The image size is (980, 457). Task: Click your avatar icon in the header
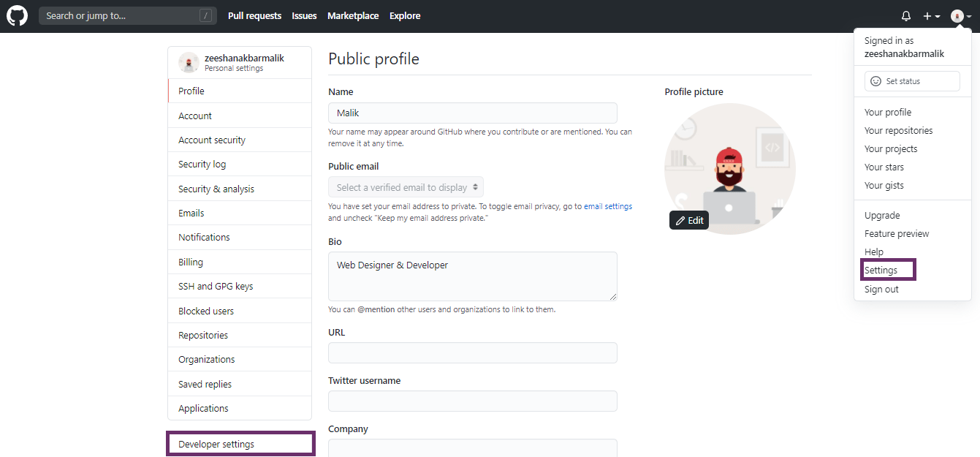[957, 15]
